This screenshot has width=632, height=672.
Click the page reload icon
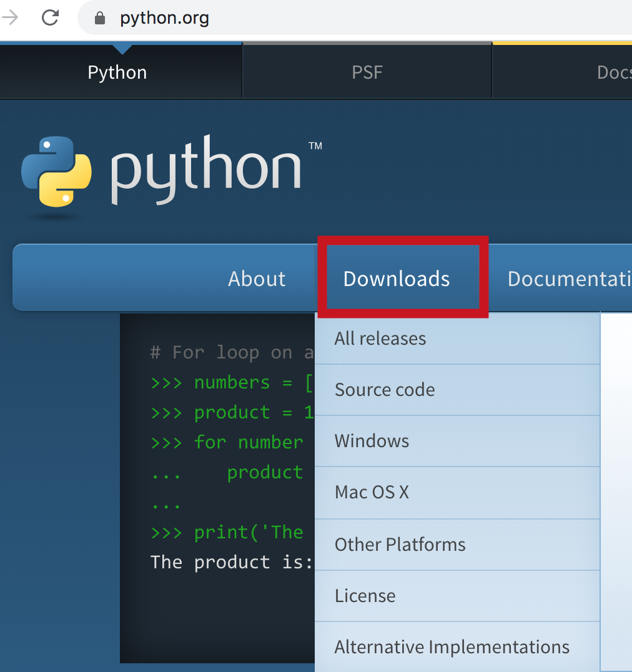[49, 17]
